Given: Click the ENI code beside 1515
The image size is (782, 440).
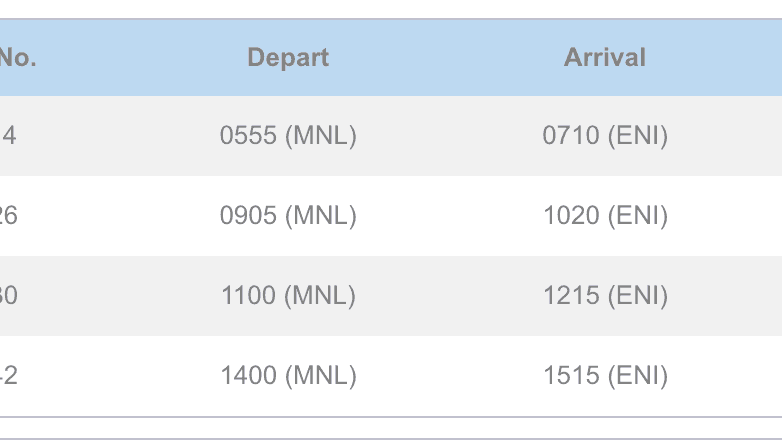Looking at the screenshot, I should 637,376.
